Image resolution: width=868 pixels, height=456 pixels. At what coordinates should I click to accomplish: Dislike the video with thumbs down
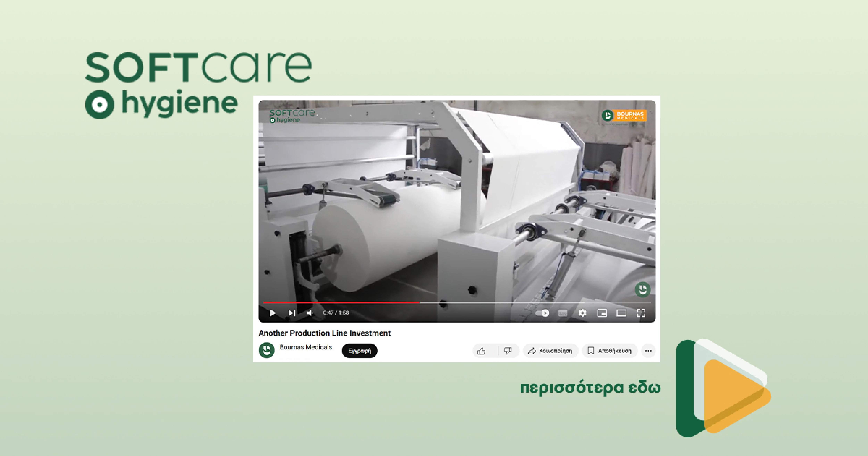click(508, 351)
